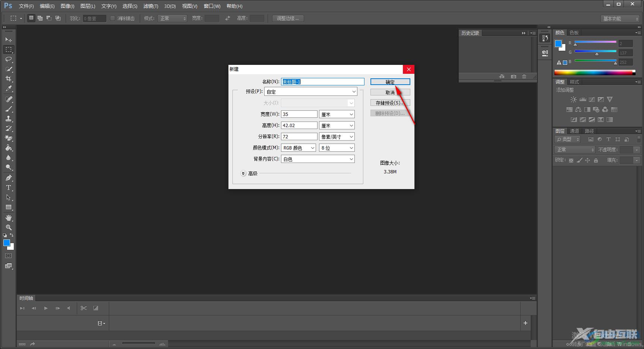Click the Photo Filter adjustment icon
Screen dimensions: 644x349
[596, 110]
